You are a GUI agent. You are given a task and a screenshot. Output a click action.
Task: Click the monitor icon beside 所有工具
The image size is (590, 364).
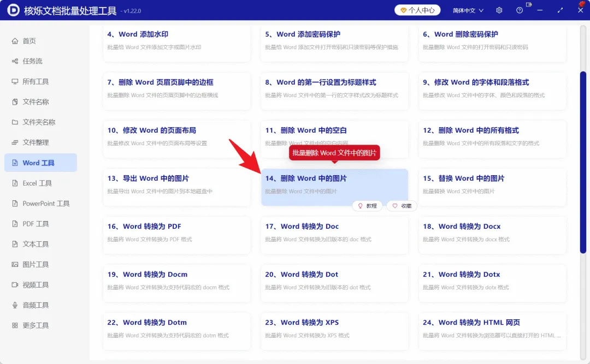pyautogui.click(x=15, y=82)
